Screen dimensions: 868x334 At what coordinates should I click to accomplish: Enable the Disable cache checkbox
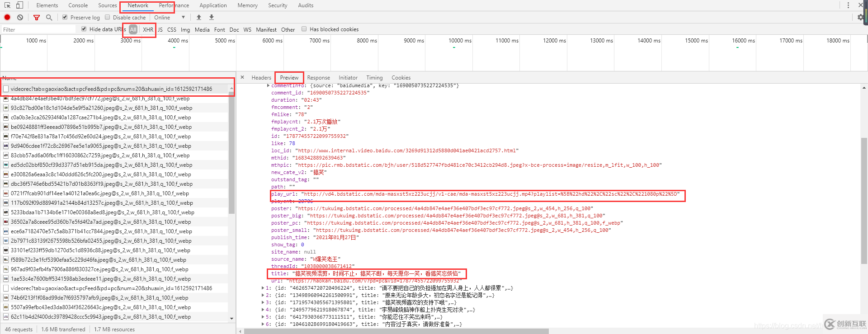coord(108,17)
